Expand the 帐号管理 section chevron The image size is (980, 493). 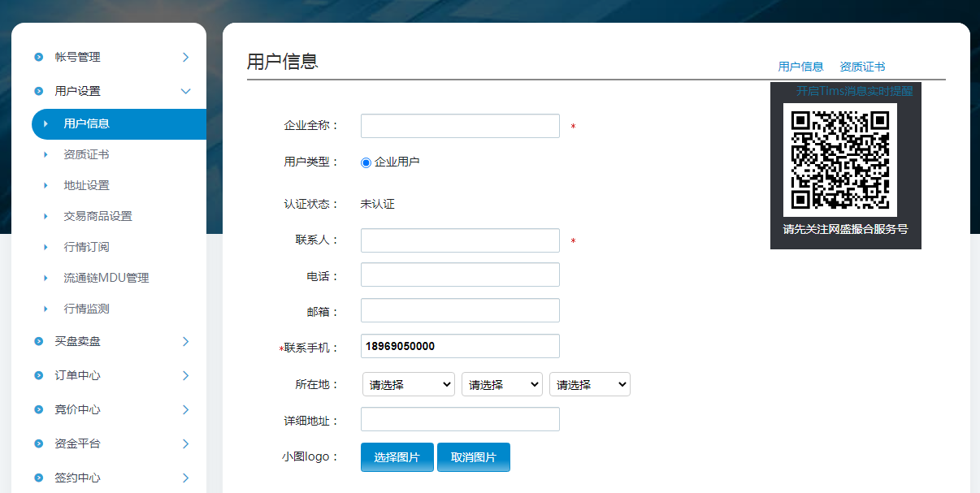coord(185,58)
